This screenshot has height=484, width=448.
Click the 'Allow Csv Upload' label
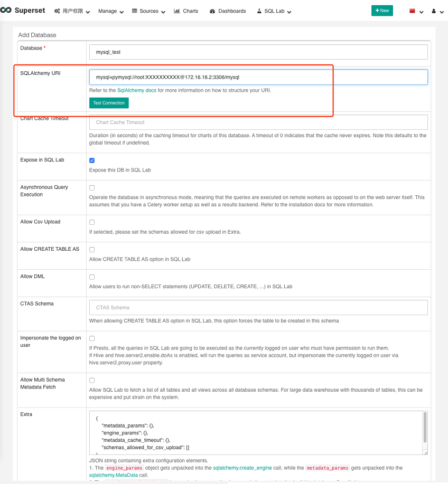click(x=40, y=222)
